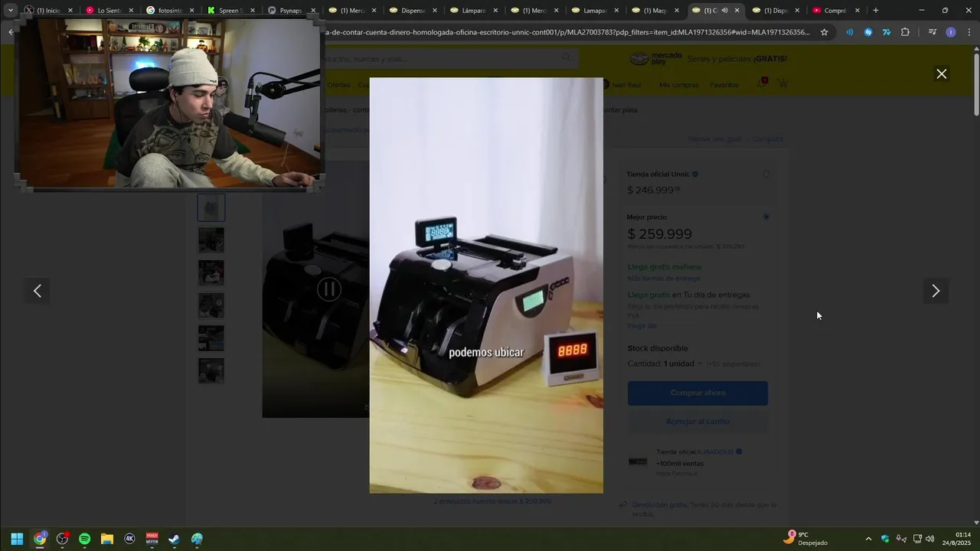
Task: Show hidden system tray icons chevron
Action: pyautogui.click(x=868, y=539)
